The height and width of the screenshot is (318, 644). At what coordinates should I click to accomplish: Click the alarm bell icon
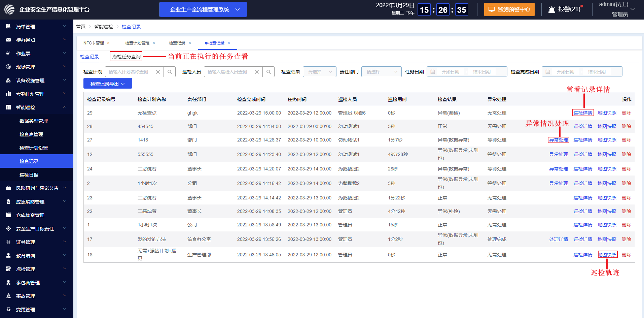tap(552, 9)
